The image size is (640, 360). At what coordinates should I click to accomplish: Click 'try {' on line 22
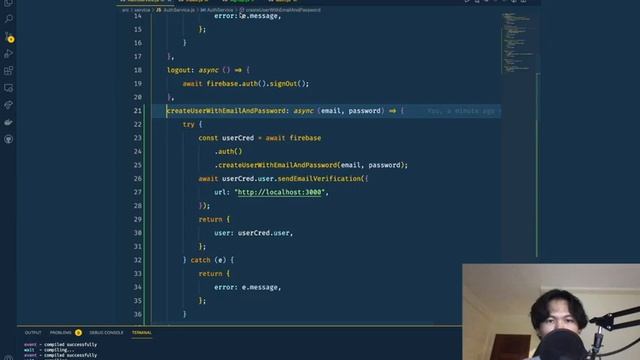pos(192,124)
